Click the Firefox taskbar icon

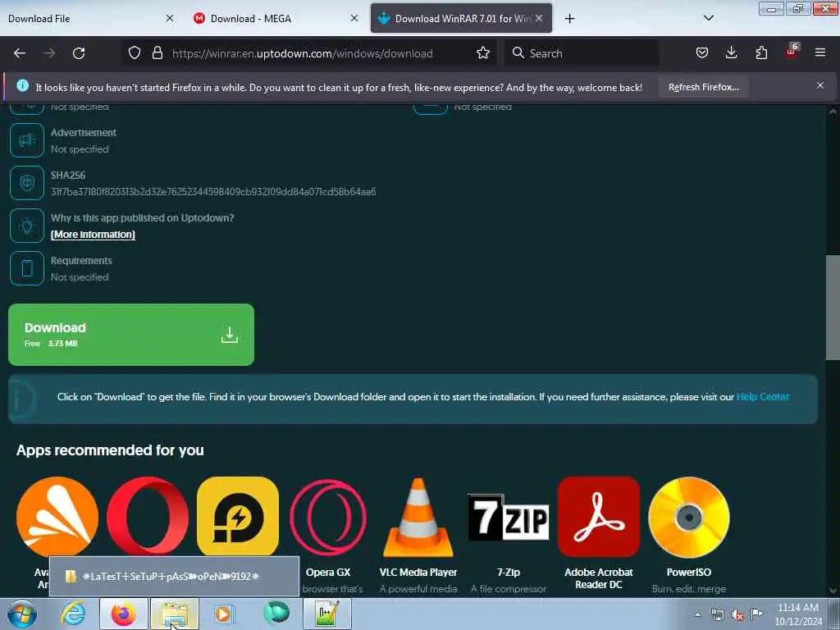pos(124,614)
